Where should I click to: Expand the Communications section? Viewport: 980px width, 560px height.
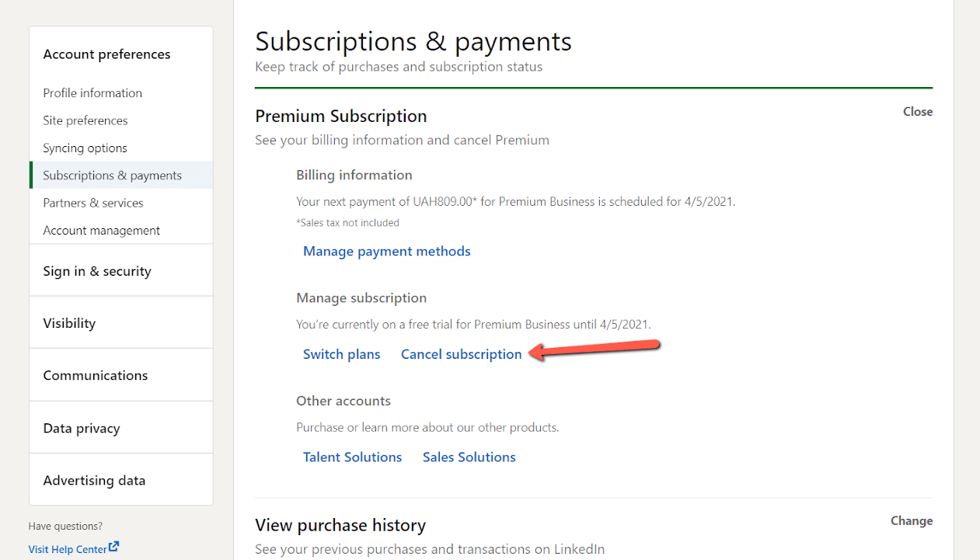coord(96,375)
